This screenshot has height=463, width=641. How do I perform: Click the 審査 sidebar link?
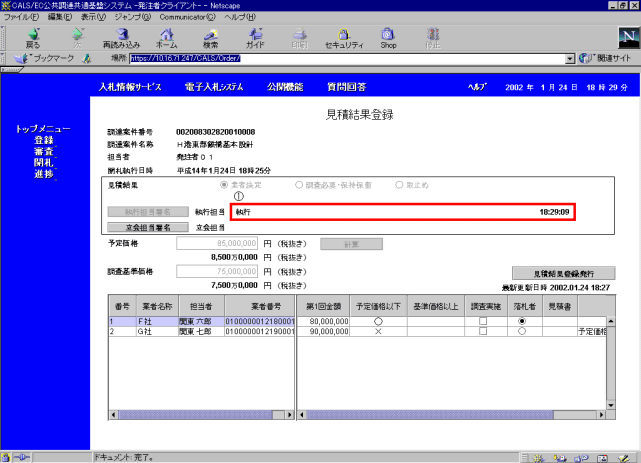click(x=44, y=152)
